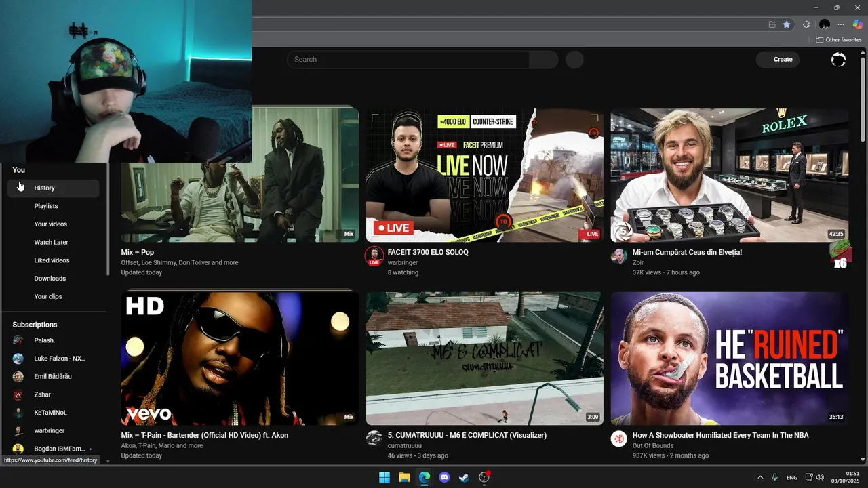This screenshot has width=868, height=488.
Task: Click the split screen icon in address bar
Action: (772, 24)
